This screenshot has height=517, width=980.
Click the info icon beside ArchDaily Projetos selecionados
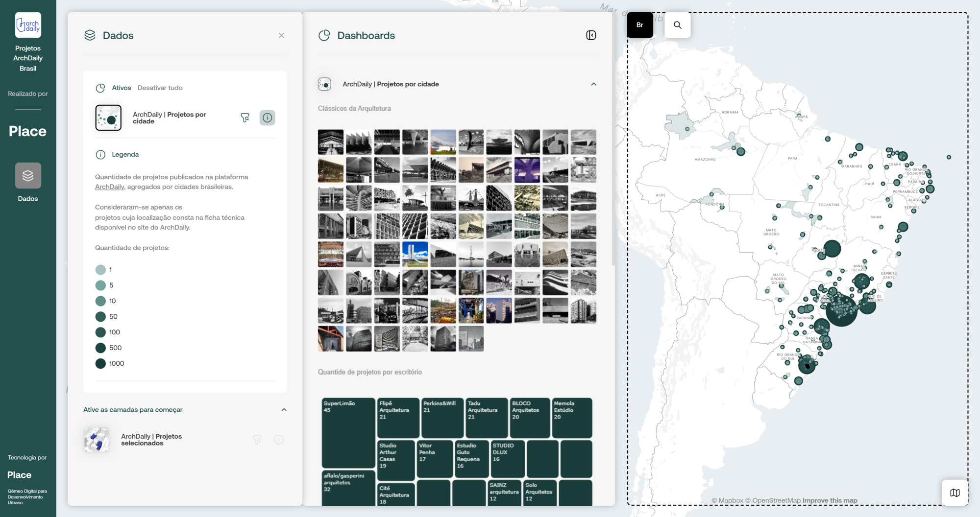point(279,440)
